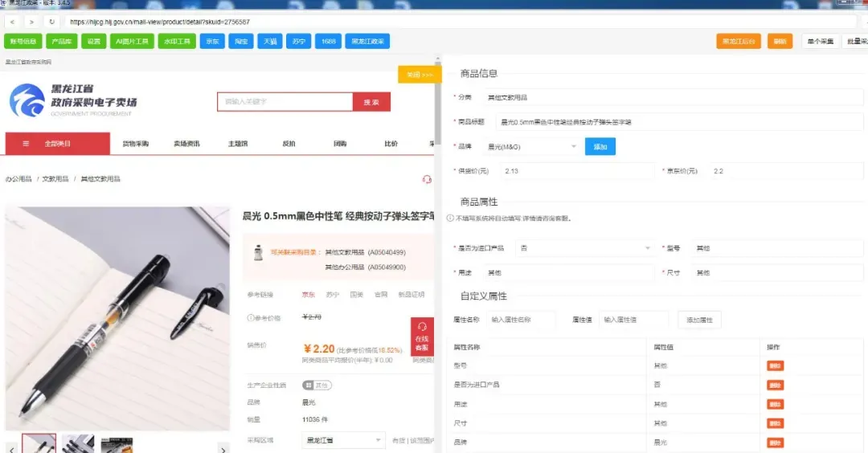Image resolution: width=868 pixels, height=453 pixels.
Task: Click the main pen product image
Action: (x=117, y=319)
